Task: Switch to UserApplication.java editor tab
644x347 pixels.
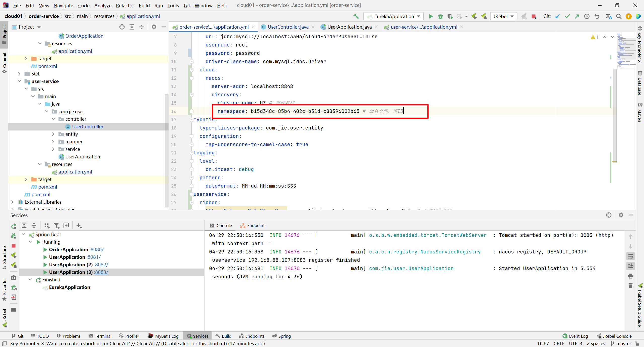Action: point(349,27)
